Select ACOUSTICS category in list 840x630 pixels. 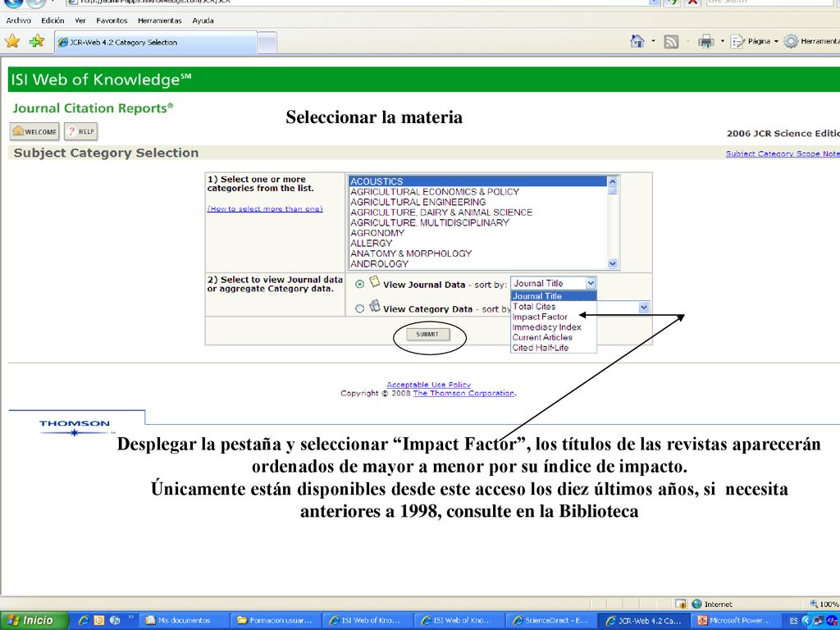(478, 181)
